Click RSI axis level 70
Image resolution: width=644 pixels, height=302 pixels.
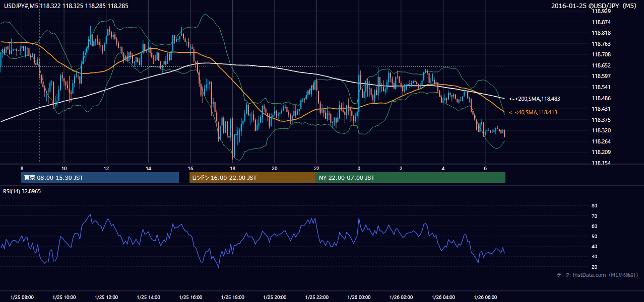594,216
